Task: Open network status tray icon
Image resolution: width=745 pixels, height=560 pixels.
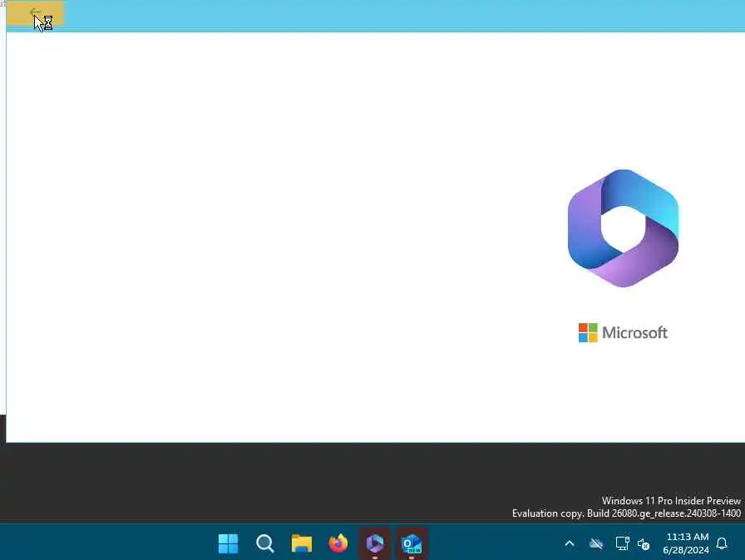Action: pos(622,543)
